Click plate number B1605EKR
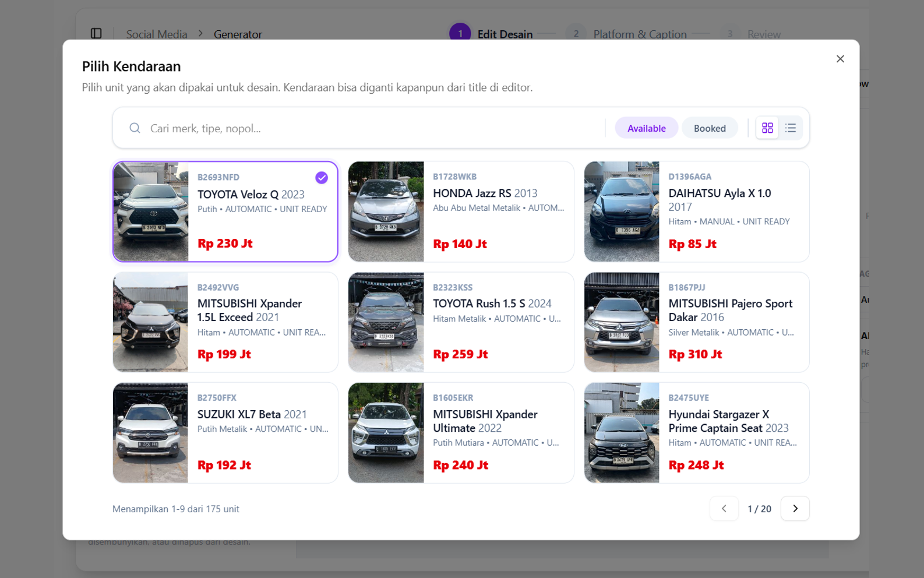 453,398
